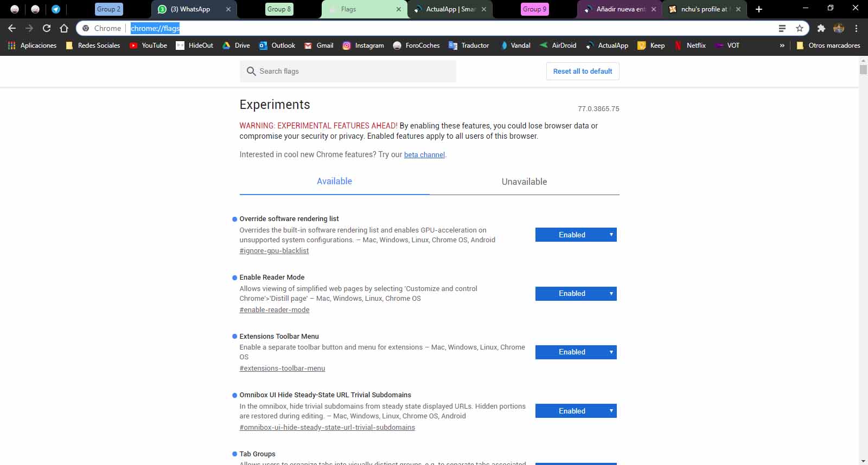Viewport: 868px width, 465px height.
Task: Click the page vertical scrollbar thumb
Action: pos(863,69)
